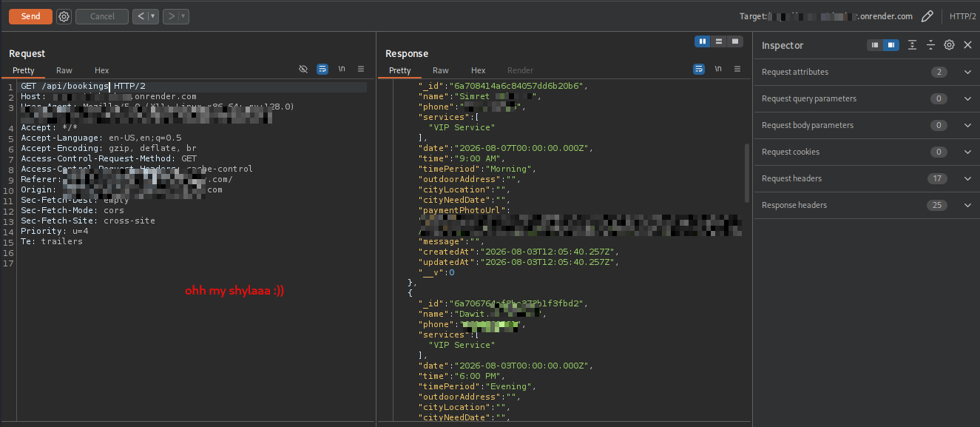Select the Request Pretty tab
Image resolution: width=980 pixels, height=427 pixels.
coord(24,70)
